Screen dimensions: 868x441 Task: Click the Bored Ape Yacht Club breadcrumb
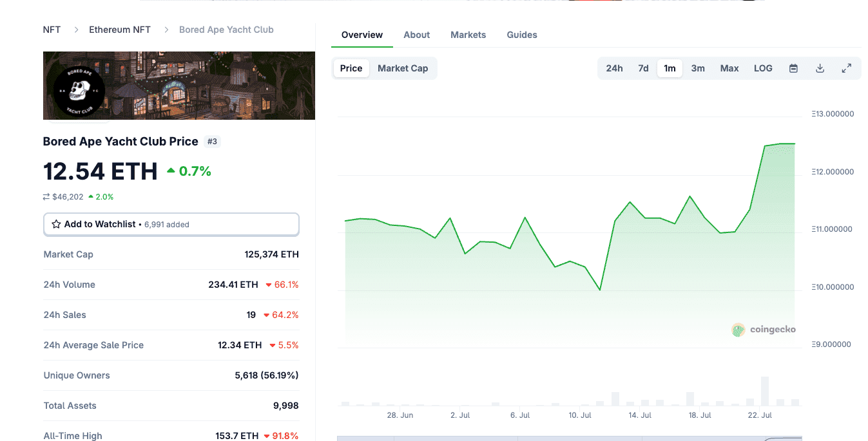(x=226, y=30)
